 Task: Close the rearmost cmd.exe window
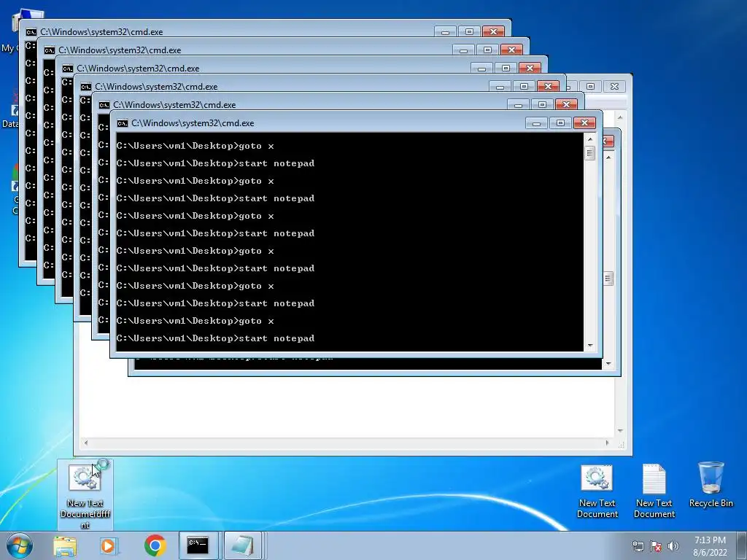[x=494, y=31]
